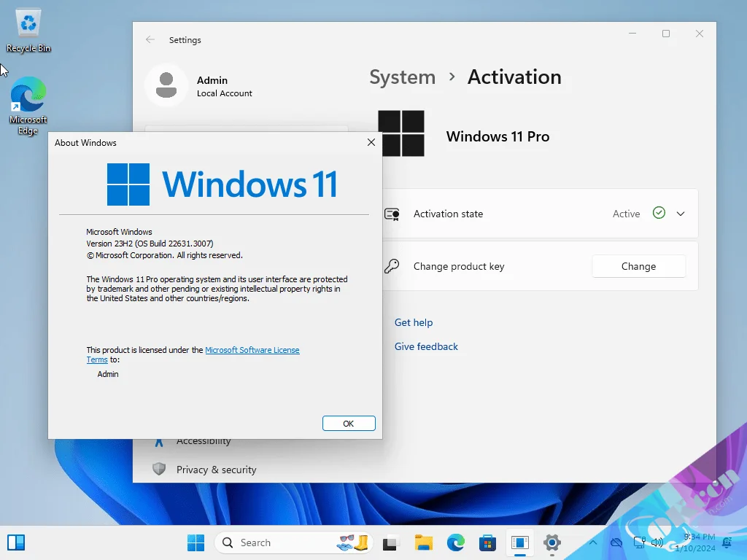This screenshot has height=560, width=747.
Task: Click the Activation state certificate icon
Action: point(392,214)
